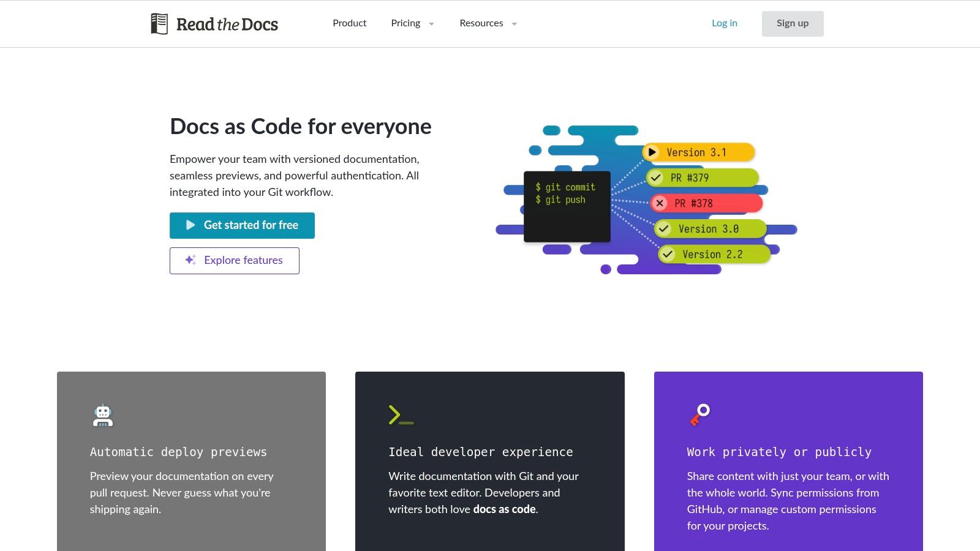Viewport: 980px width, 551px height.
Task: Open the Pricing dropdown
Action: [405, 23]
